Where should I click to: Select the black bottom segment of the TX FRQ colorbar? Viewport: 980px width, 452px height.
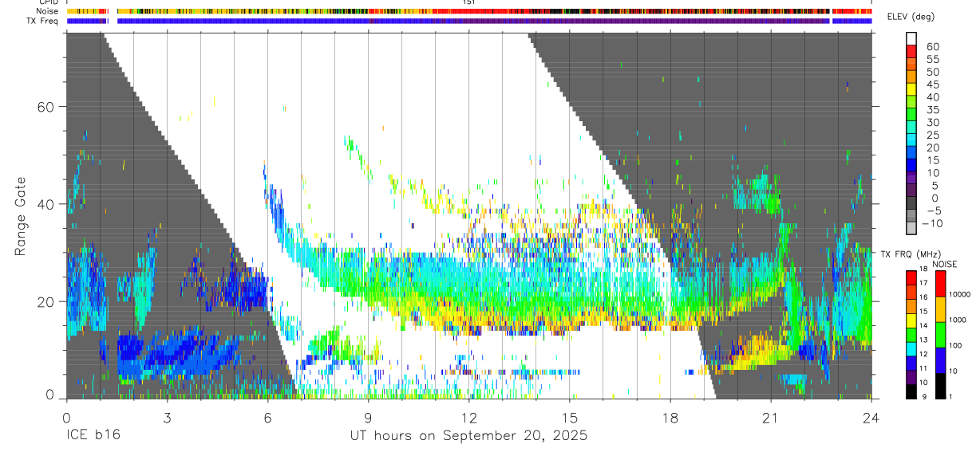(x=911, y=391)
